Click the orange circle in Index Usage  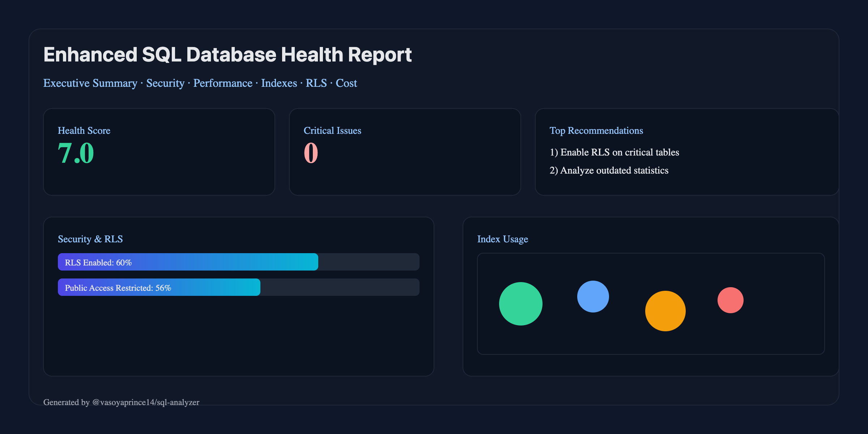665,311
